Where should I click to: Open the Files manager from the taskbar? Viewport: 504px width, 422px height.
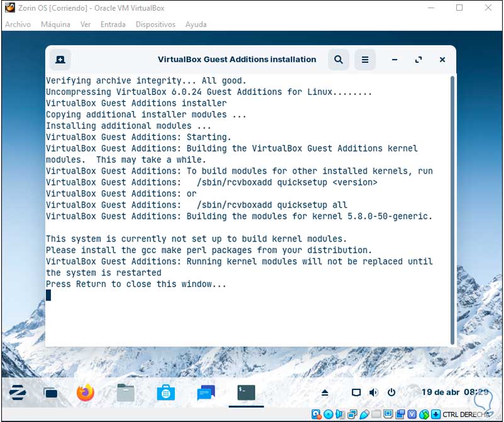click(x=126, y=392)
